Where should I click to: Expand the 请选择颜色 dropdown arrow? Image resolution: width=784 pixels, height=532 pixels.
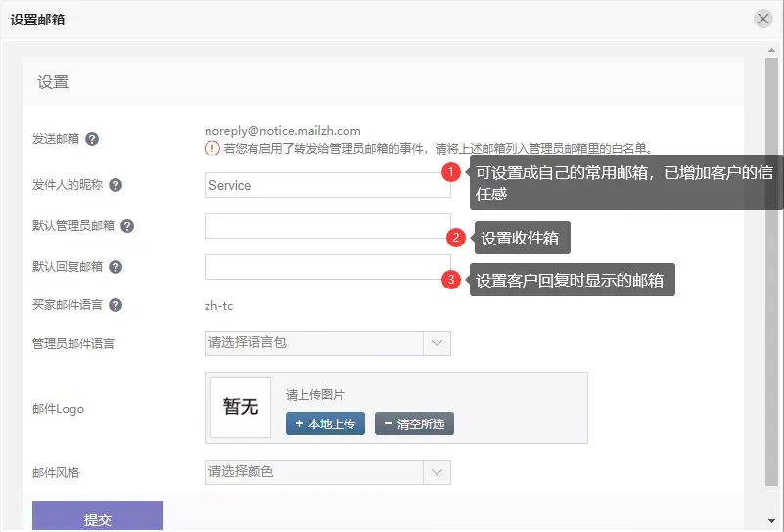pyautogui.click(x=437, y=472)
